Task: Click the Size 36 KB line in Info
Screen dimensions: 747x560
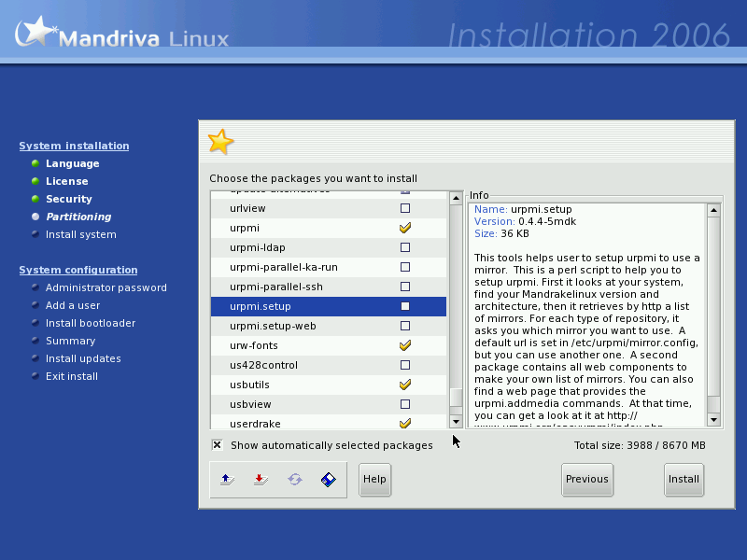Action: coord(501,233)
